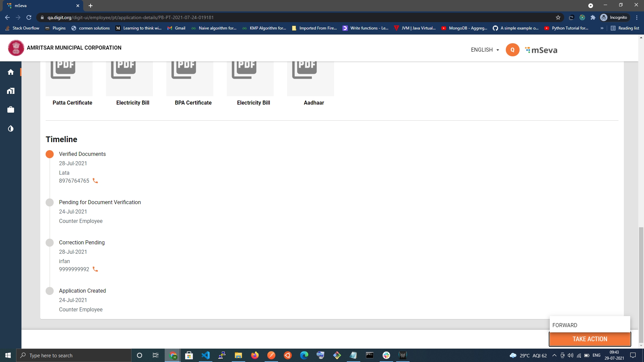The height and width of the screenshot is (362, 644).
Task: Click the orange Q user avatar
Action: point(512,50)
